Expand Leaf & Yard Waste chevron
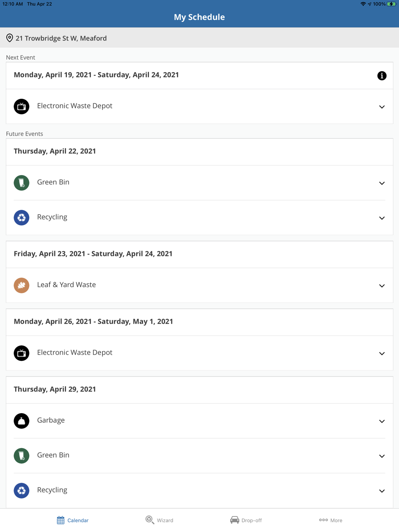 382,286
